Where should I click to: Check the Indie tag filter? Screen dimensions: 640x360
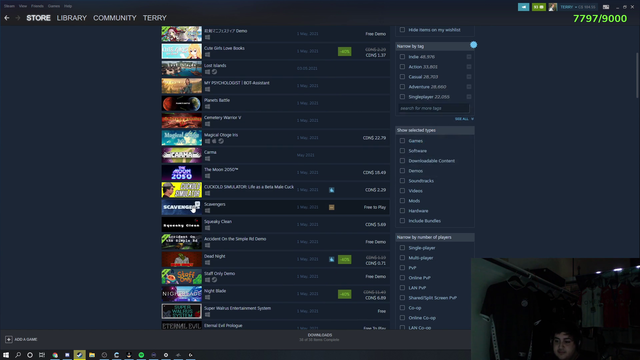tap(402, 57)
